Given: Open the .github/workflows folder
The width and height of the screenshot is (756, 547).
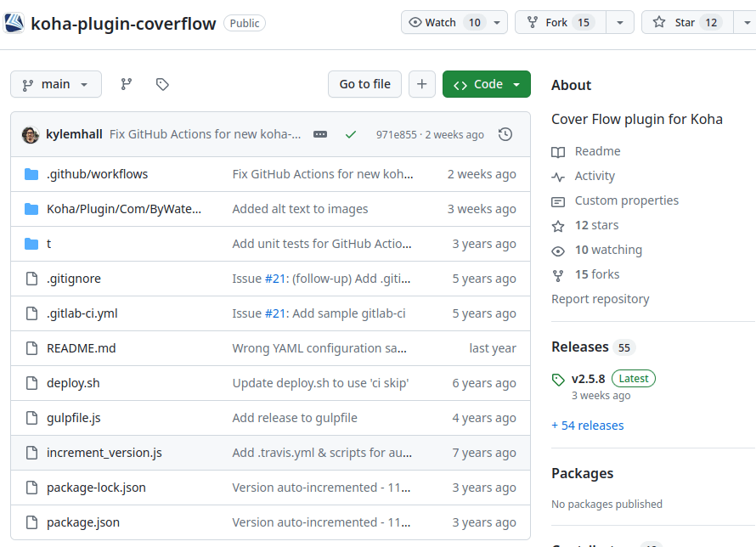Looking at the screenshot, I should tap(98, 174).
